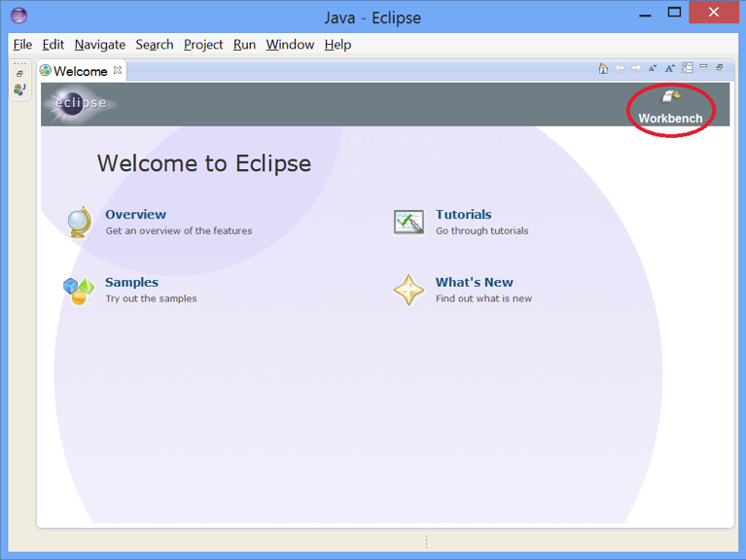
Task: Click 'Find out what is new' text
Action: click(x=483, y=298)
